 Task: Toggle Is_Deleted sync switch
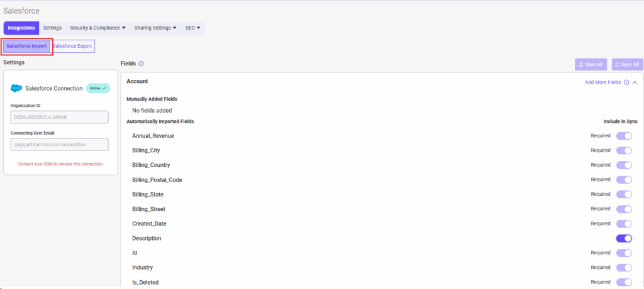(x=624, y=282)
